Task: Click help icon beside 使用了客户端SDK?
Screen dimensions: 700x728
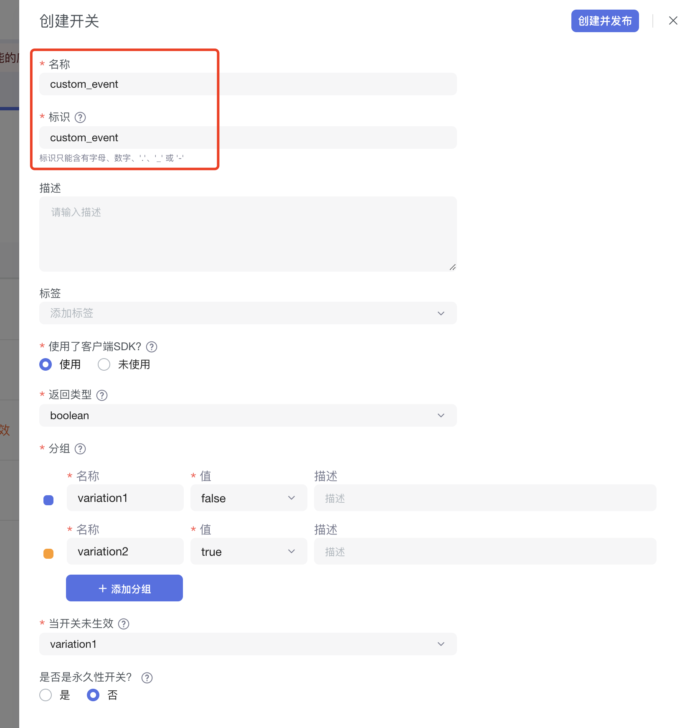Action: click(x=152, y=347)
